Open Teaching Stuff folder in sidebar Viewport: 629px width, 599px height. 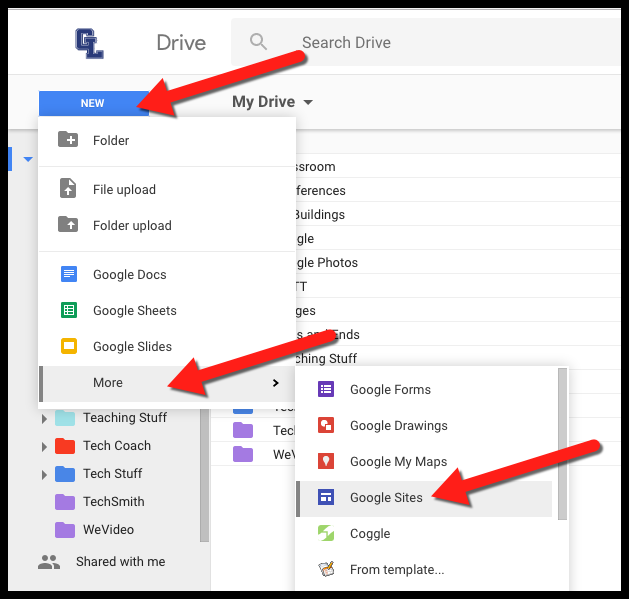point(125,418)
